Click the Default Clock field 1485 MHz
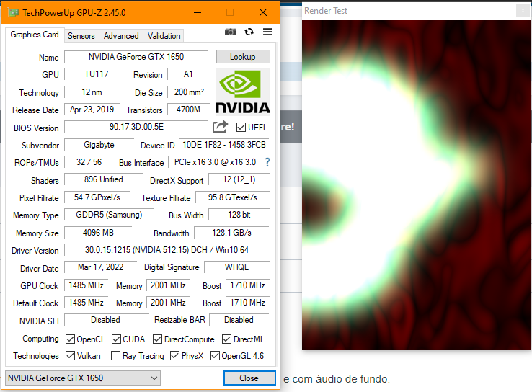The width and height of the screenshot is (532, 392). click(x=87, y=303)
